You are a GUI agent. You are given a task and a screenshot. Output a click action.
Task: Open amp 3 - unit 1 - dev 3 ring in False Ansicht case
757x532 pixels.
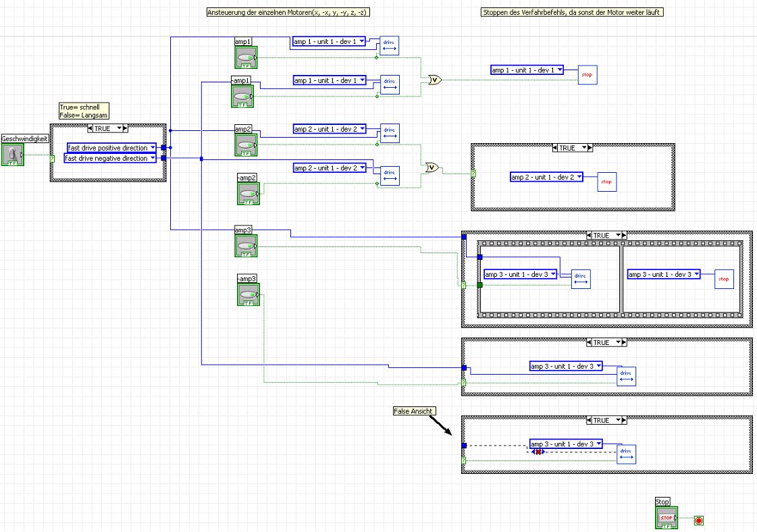(x=567, y=444)
